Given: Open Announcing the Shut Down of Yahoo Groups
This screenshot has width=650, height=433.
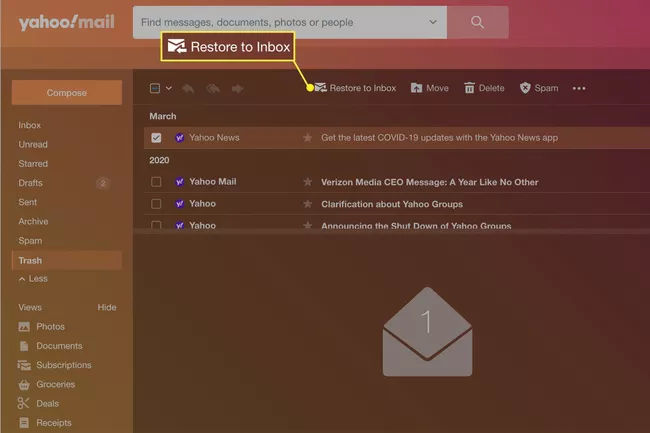Looking at the screenshot, I should [x=416, y=225].
